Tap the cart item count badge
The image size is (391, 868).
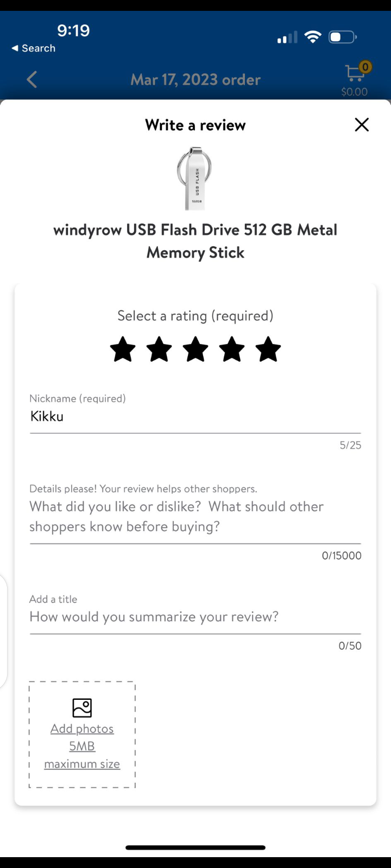(x=365, y=67)
